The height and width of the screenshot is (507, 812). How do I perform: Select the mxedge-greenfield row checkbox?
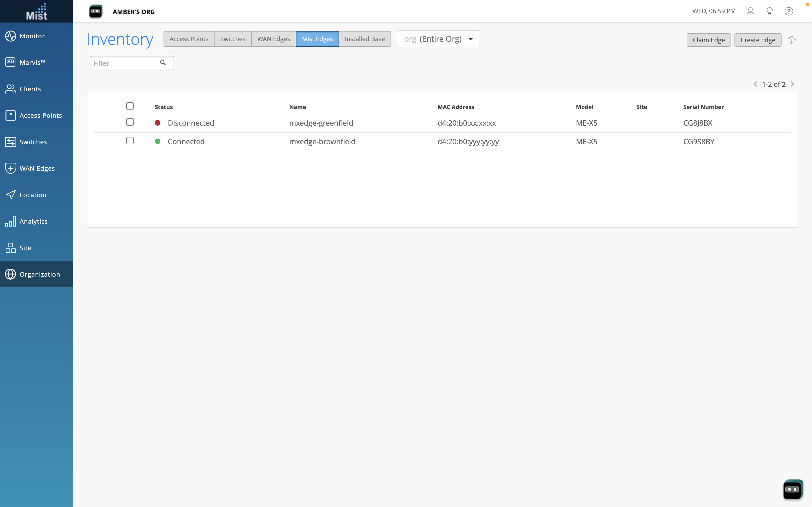130,122
